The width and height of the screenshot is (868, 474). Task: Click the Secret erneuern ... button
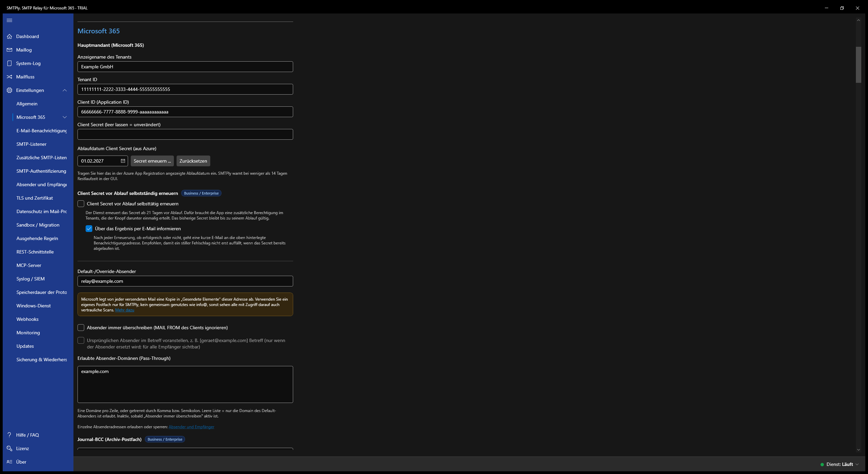pos(152,161)
